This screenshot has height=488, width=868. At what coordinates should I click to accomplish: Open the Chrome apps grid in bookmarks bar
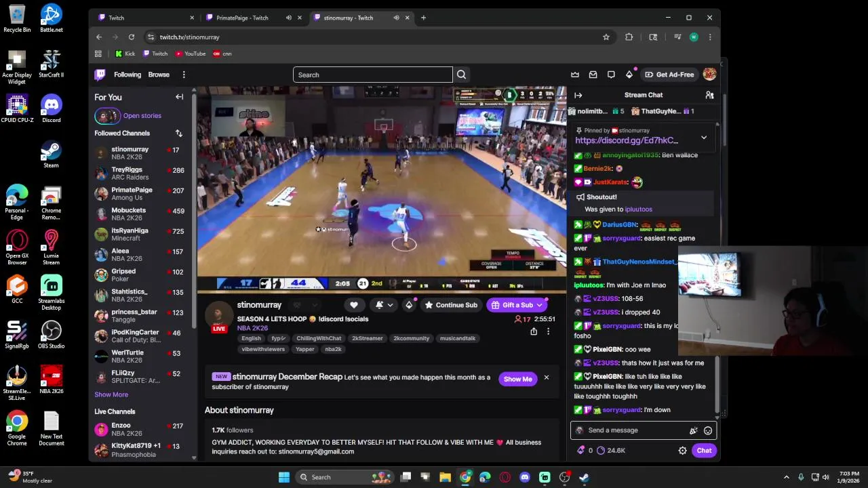click(98, 54)
